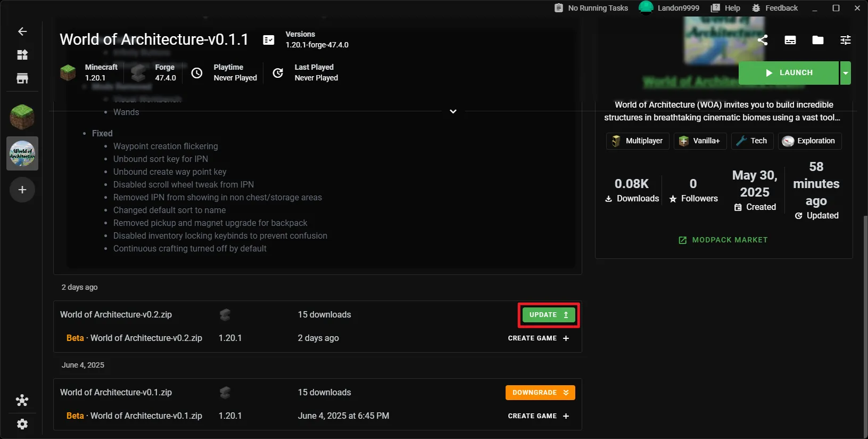Screen dimensions: 868x439
Task: Create game from v0.2.zip version
Action: pyautogui.click(x=539, y=338)
